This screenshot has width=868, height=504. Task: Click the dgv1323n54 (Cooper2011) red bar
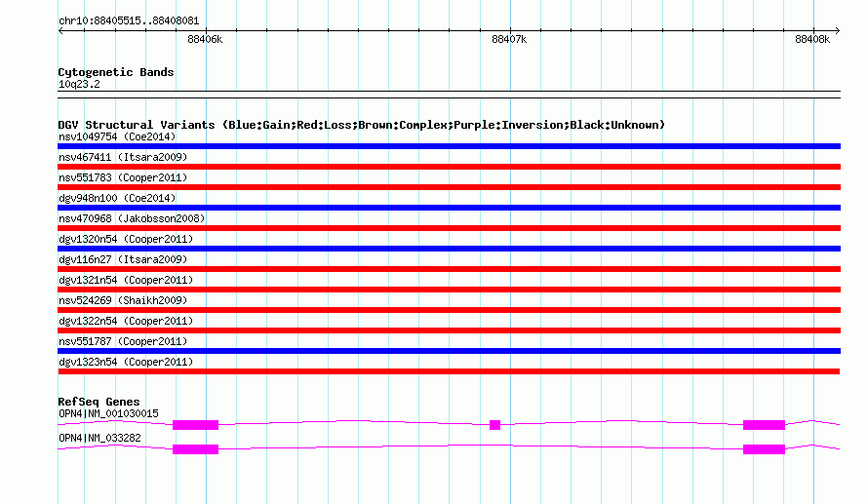click(x=449, y=371)
